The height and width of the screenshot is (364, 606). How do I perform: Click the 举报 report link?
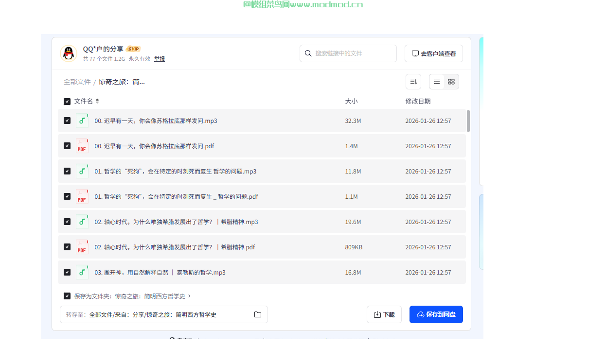[x=160, y=59]
